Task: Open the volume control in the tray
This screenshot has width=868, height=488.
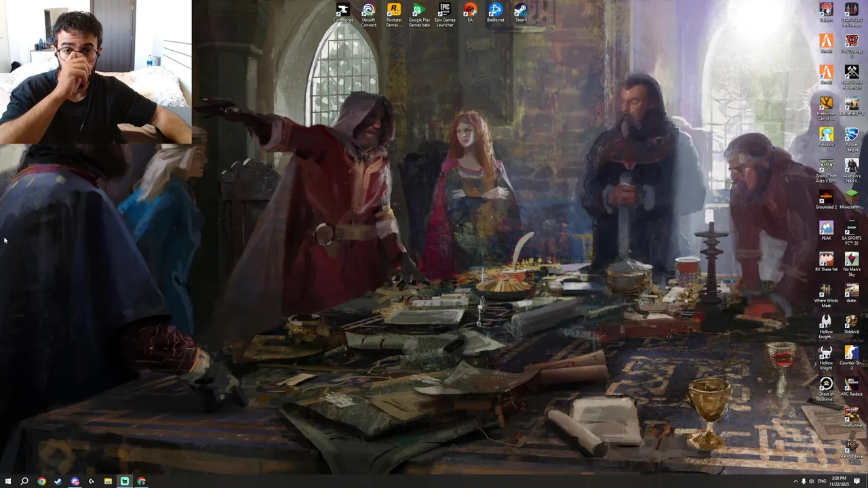Action: (x=812, y=481)
